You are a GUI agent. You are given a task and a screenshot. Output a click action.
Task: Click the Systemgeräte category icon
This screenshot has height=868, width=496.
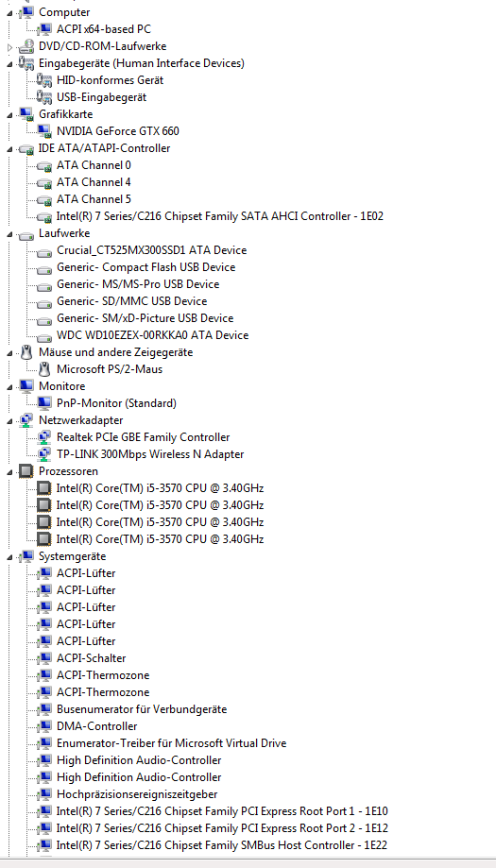click(26, 556)
